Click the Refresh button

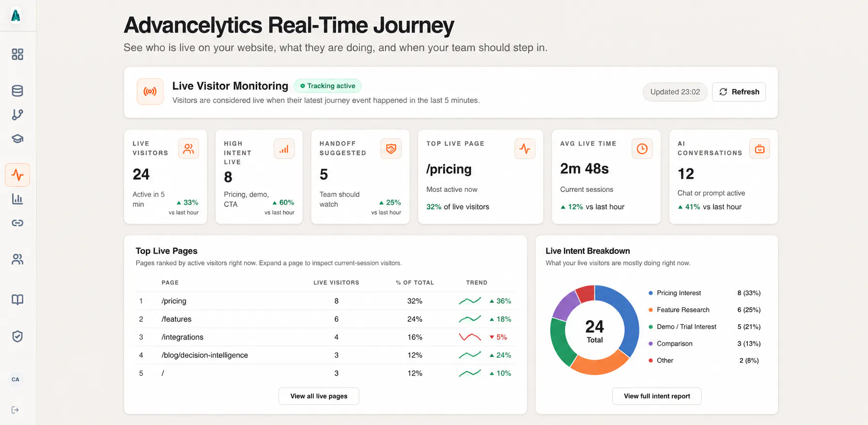(x=739, y=92)
